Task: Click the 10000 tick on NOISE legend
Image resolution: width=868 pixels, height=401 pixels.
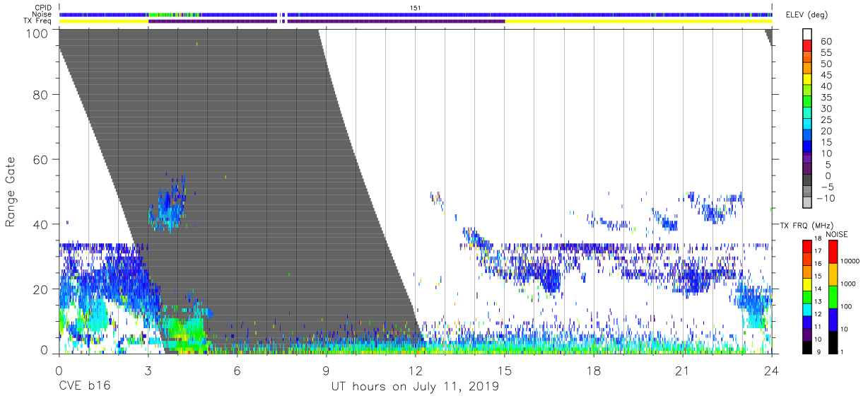Action: [x=850, y=260]
